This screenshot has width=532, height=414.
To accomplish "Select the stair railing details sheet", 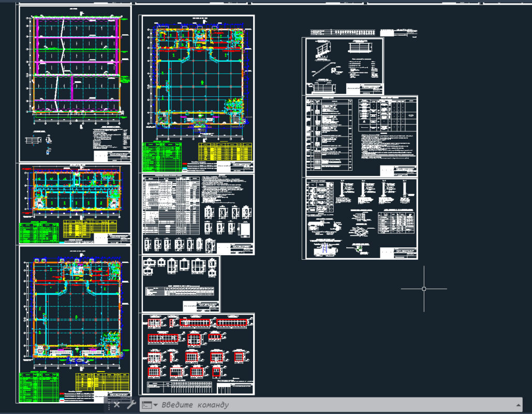I will point(344,66).
